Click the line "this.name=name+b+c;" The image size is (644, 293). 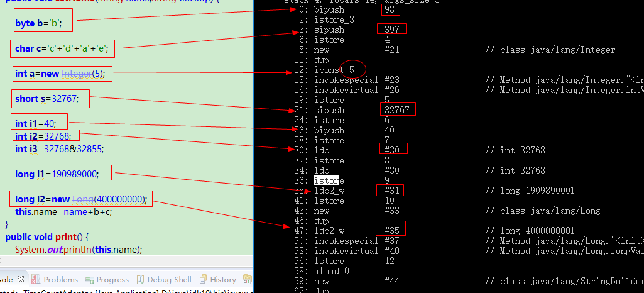[63, 212]
